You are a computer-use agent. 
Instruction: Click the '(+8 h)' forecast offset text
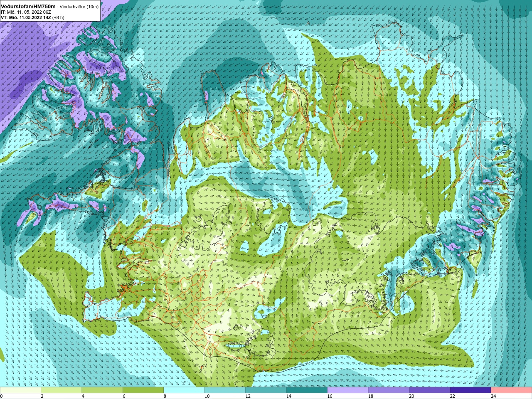(x=59, y=18)
